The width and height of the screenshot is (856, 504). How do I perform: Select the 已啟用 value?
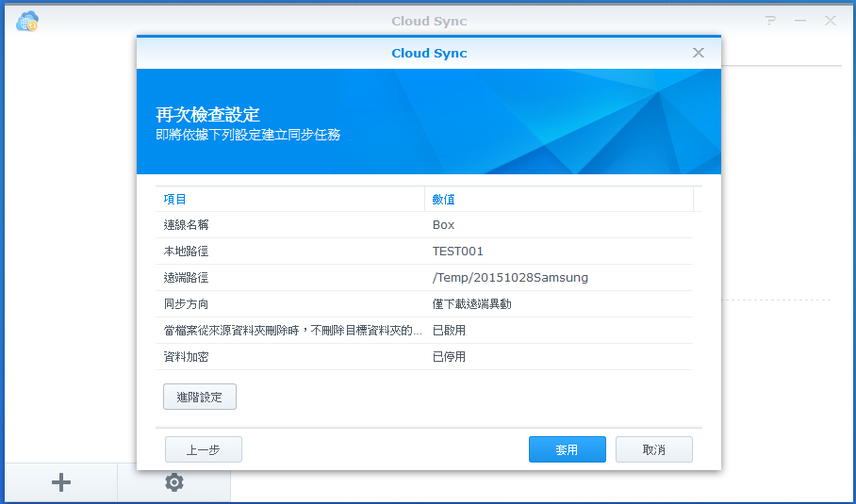[x=449, y=331]
